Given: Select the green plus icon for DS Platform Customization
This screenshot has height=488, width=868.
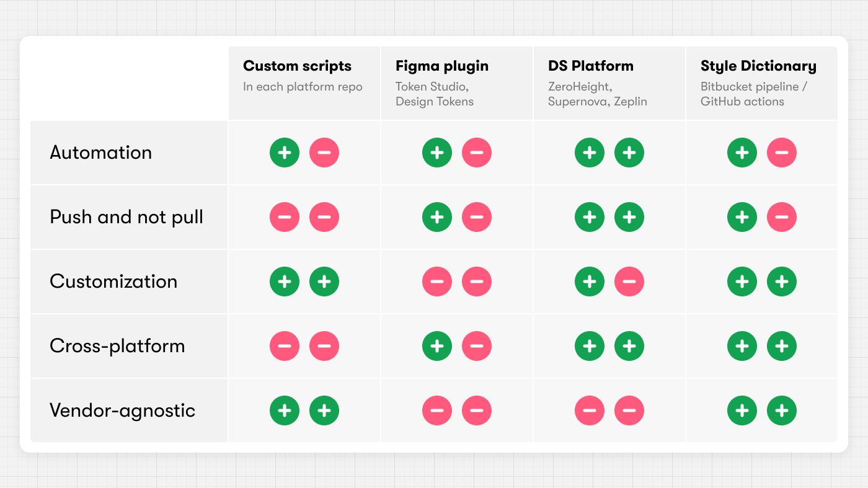Looking at the screenshot, I should 590,282.
